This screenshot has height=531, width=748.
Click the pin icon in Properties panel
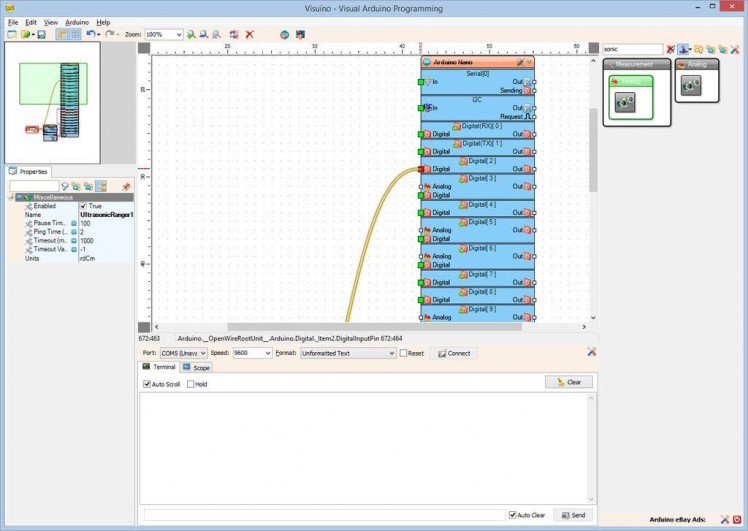click(126, 186)
